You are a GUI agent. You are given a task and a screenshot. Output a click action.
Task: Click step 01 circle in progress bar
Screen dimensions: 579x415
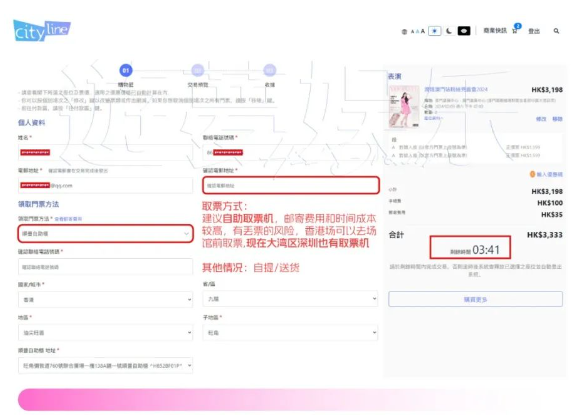[126, 70]
